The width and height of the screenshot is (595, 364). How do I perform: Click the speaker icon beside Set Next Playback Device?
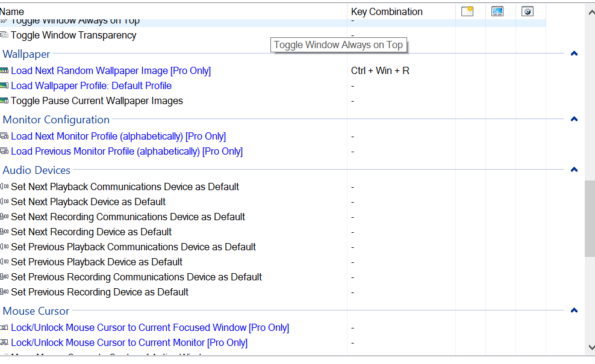click(x=5, y=202)
